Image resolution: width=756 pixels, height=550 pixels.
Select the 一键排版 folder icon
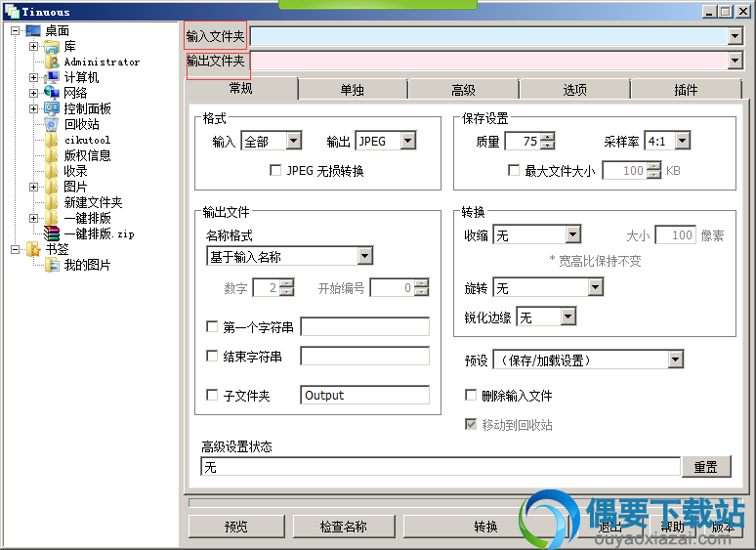pos(52,218)
